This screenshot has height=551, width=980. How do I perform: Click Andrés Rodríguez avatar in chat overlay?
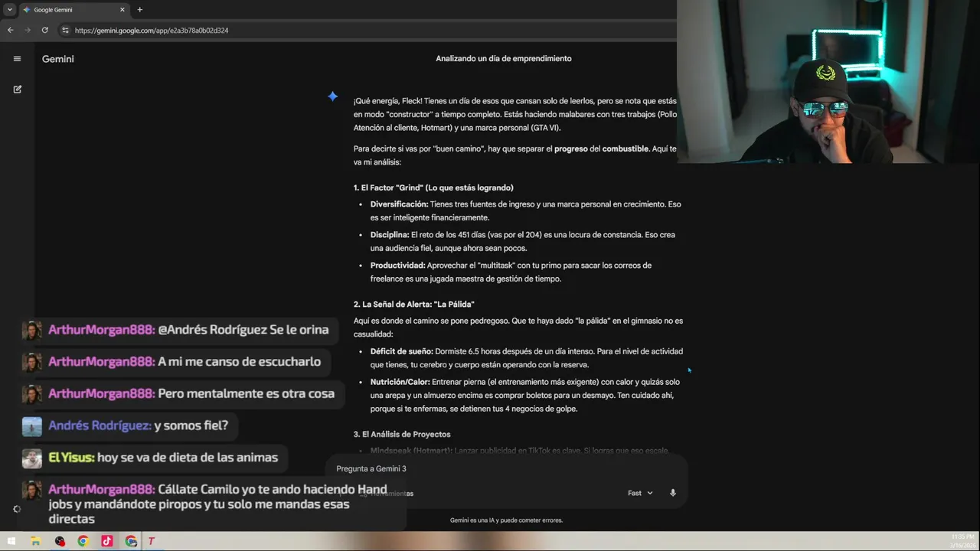coord(32,426)
